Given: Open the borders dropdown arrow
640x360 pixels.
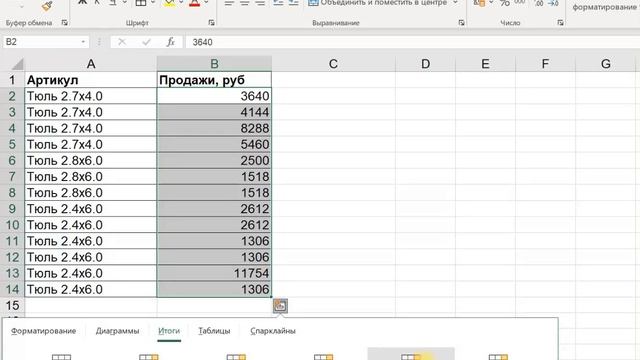Looking at the screenshot, I should click(153, 3).
